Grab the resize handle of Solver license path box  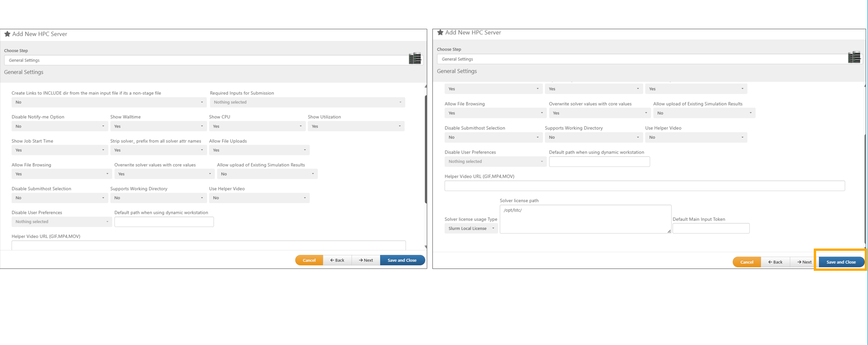tap(669, 231)
